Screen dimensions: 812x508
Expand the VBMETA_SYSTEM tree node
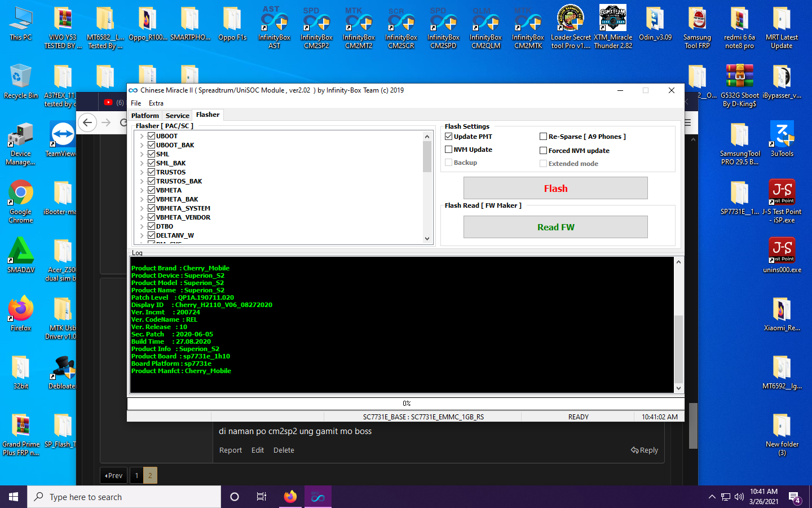(x=142, y=208)
